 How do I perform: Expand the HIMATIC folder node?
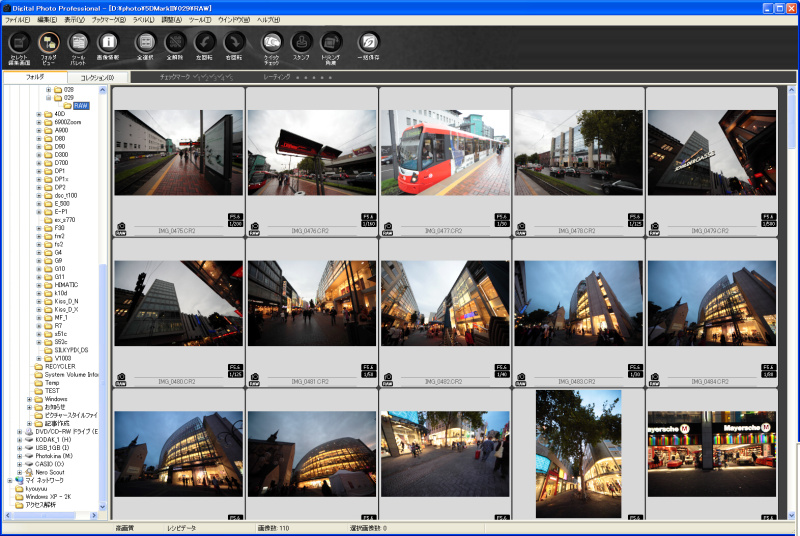pos(39,285)
